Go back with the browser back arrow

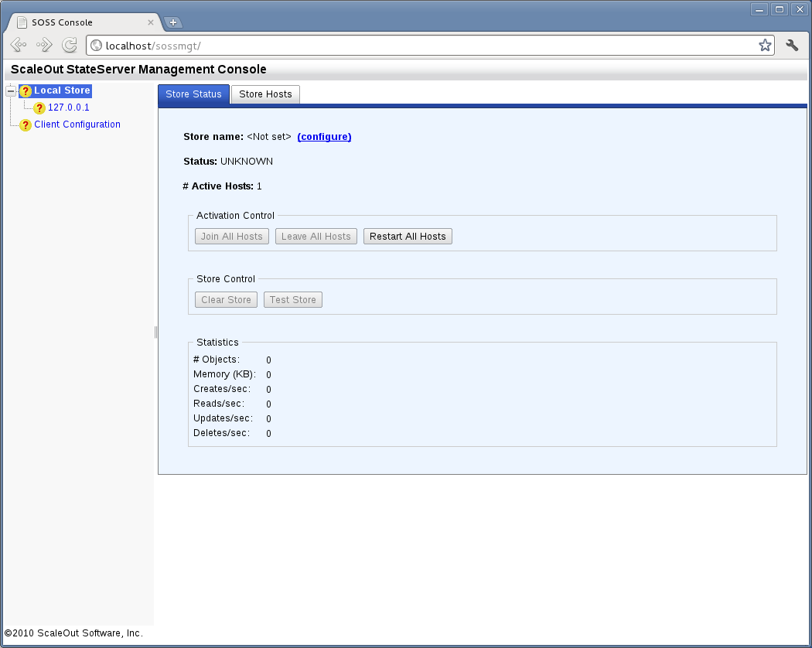(x=19, y=45)
